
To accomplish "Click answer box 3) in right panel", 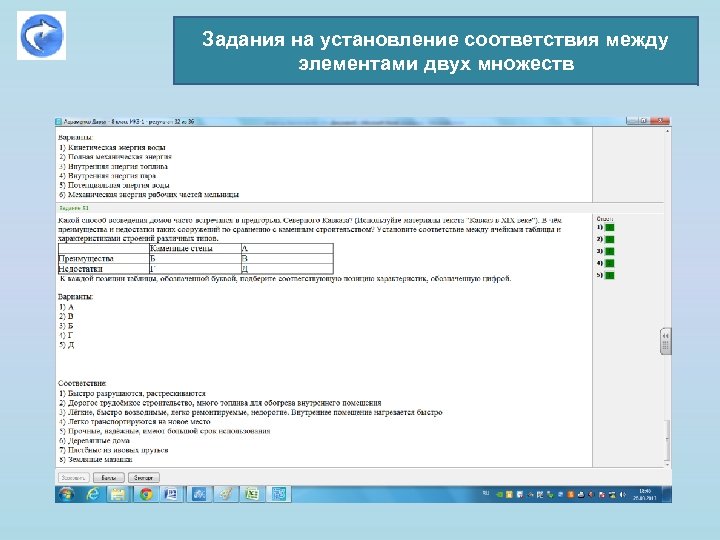I will point(609,251).
